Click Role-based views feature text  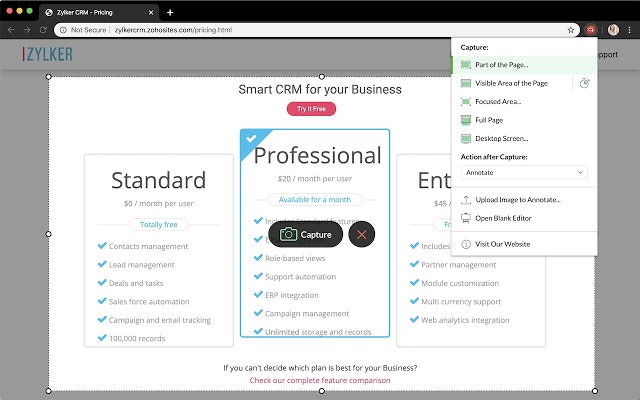pyautogui.click(x=295, y=258)
